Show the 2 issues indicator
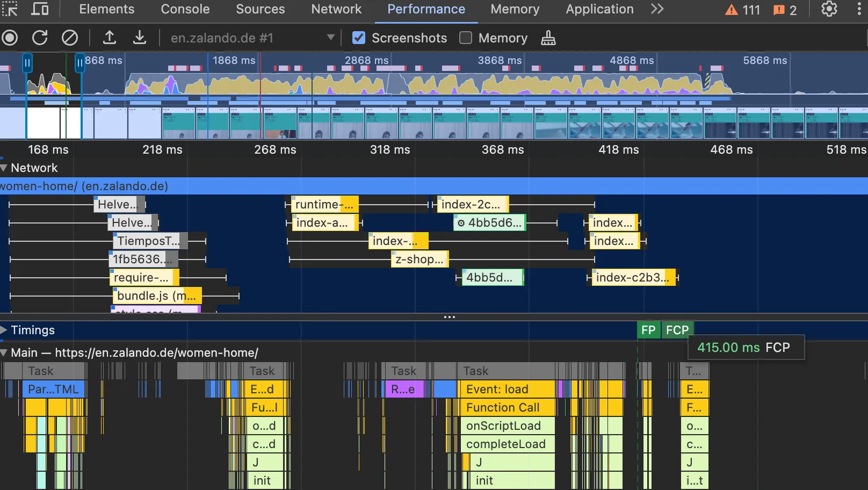Image resolution: width=868 pixels, height=490 pixels. 785,10
